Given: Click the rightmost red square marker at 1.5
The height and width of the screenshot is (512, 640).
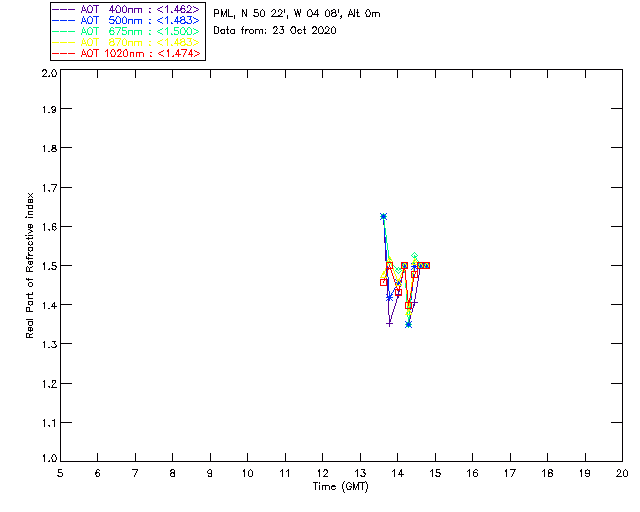Looking at the screenshot, I should pos(426,265).
